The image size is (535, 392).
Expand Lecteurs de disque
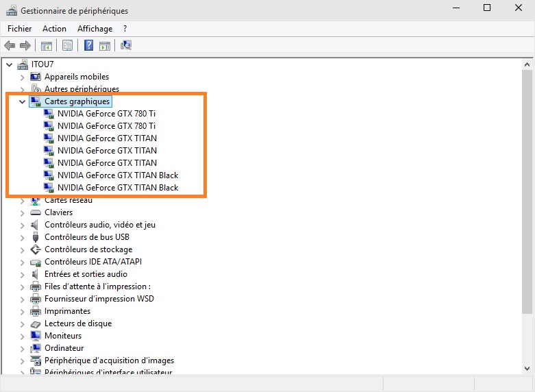[x=22, y=323]
